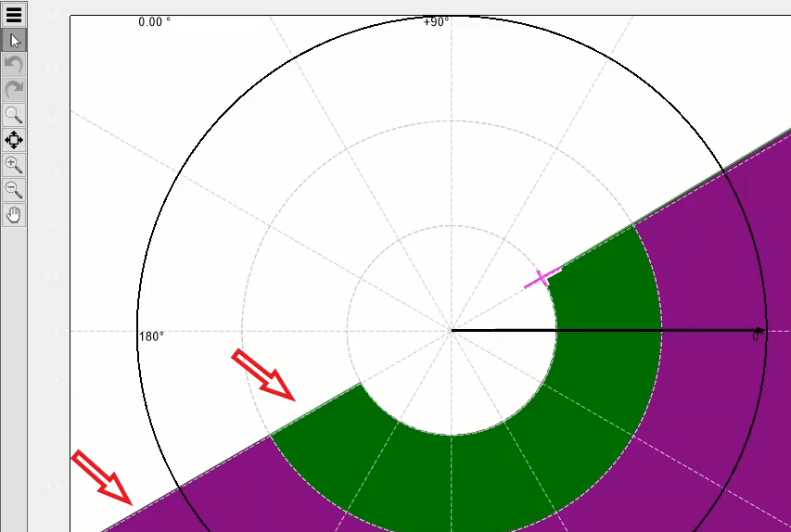Click the four-arrow fit view icon
Viewport: 791px width, 532px height.
tap(14, 140)
